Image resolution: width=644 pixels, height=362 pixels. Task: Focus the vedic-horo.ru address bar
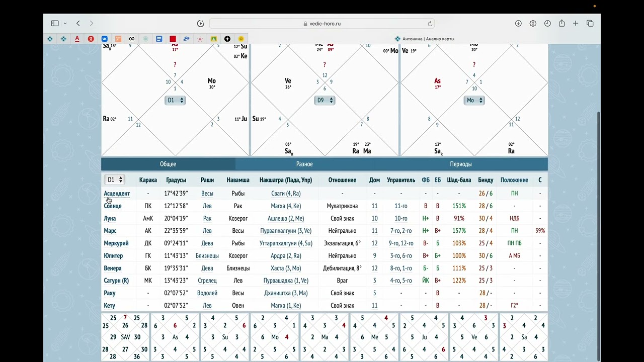pyautogui.click(x=322, y=24)
